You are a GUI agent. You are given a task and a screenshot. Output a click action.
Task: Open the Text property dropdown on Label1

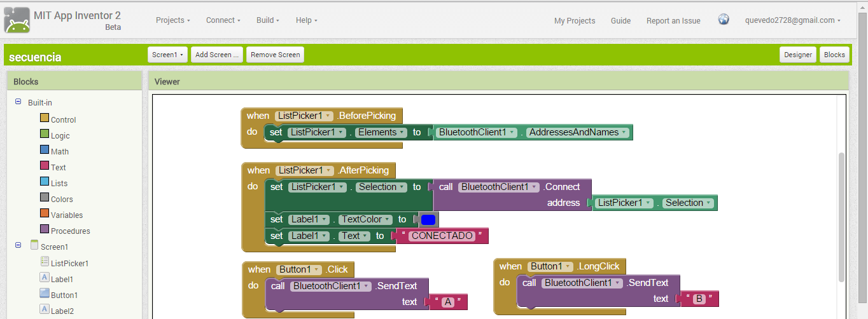click(x=354, y=236)
